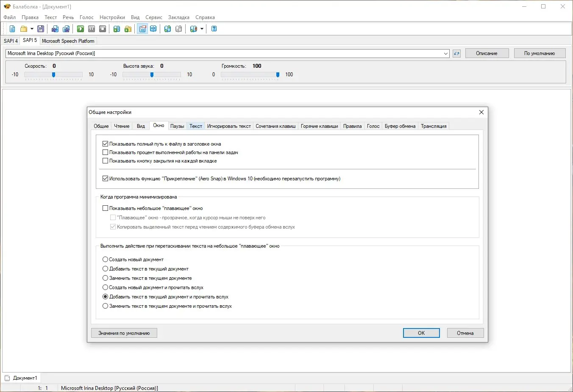Click the refresh voice icon beside voice list
This screenshot has width=573, height=392.
tap(456, 53)
